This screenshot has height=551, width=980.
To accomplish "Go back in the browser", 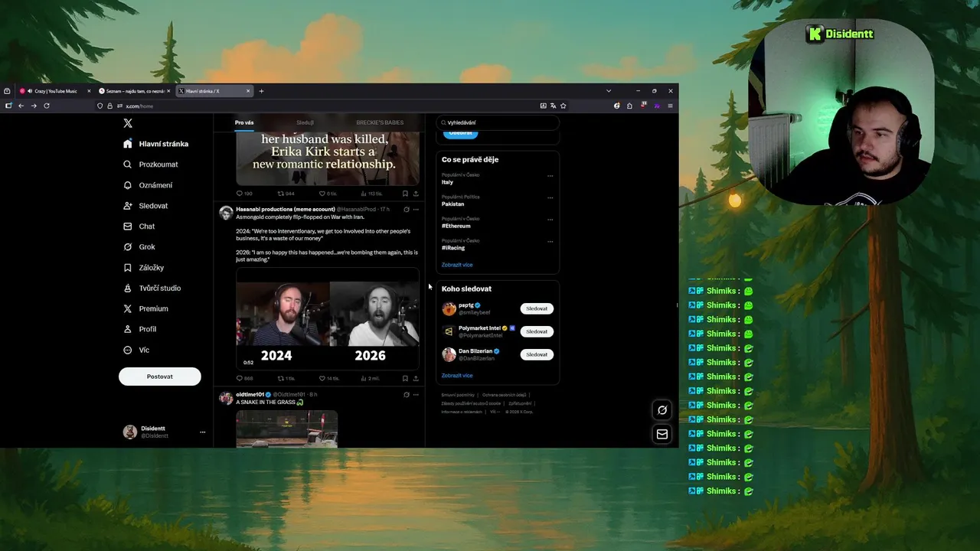I will pyautogui.click(x=21, y=106).
